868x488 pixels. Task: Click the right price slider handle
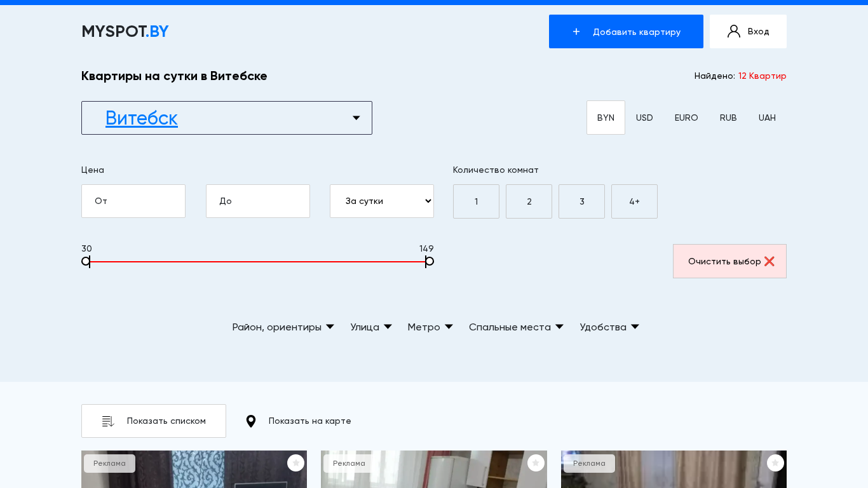tap(430, 261)
